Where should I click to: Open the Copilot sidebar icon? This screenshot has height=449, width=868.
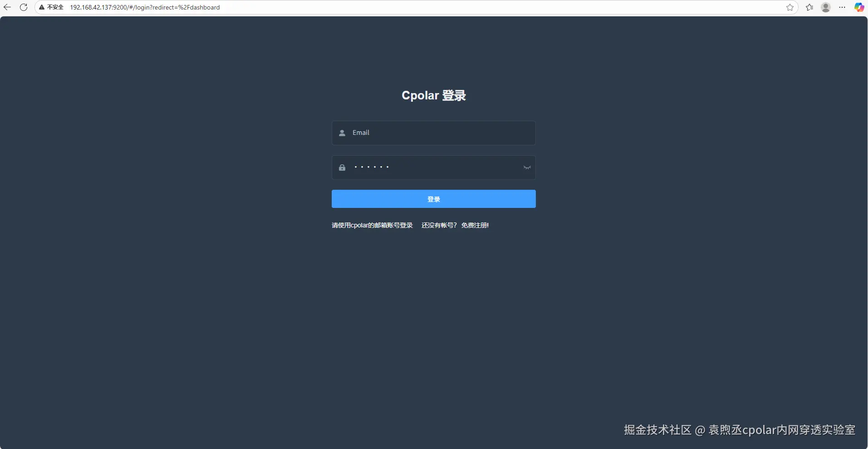tap(859, 7)
